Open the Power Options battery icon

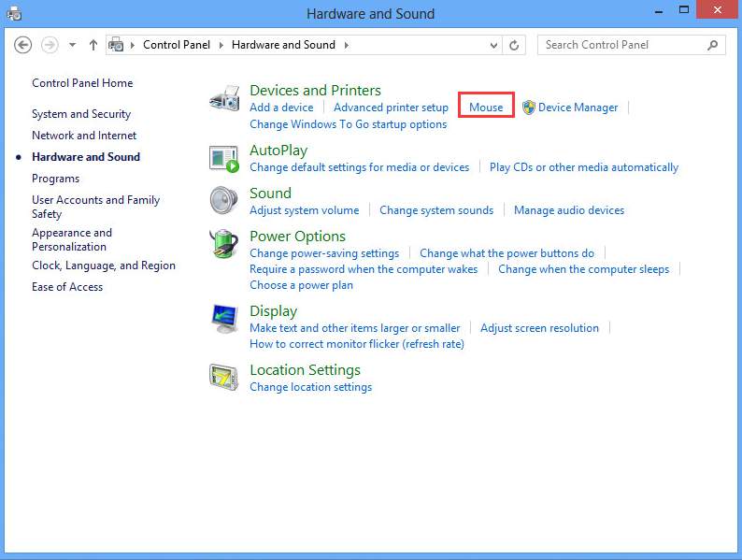click(x=224, y=244)
